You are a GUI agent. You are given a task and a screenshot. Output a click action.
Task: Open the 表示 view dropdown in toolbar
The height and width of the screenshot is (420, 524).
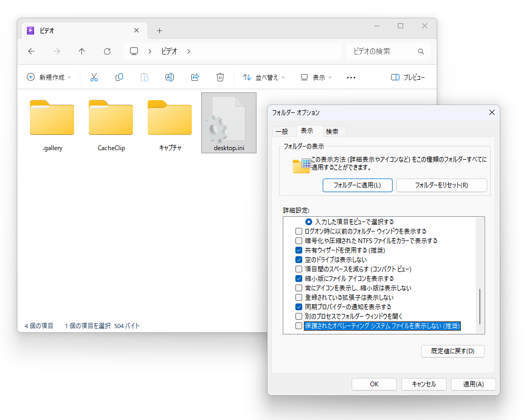[x=316, y=78]
